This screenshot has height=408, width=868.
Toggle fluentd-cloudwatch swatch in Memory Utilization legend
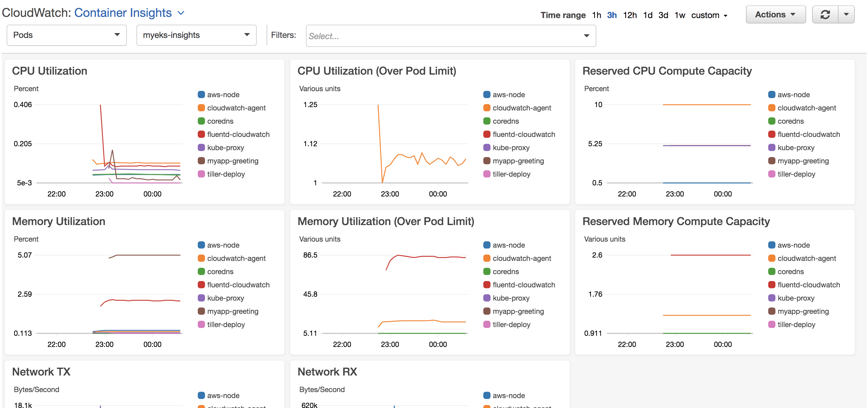pyautogui.click(x=201, y=285)
